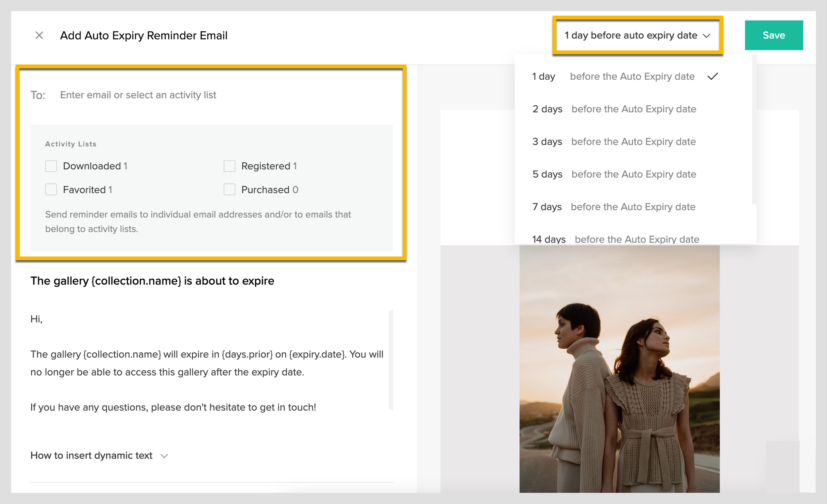
Task: Close the Add Auto Expiry Reminder Email dialog
Action: pos(39,35)
